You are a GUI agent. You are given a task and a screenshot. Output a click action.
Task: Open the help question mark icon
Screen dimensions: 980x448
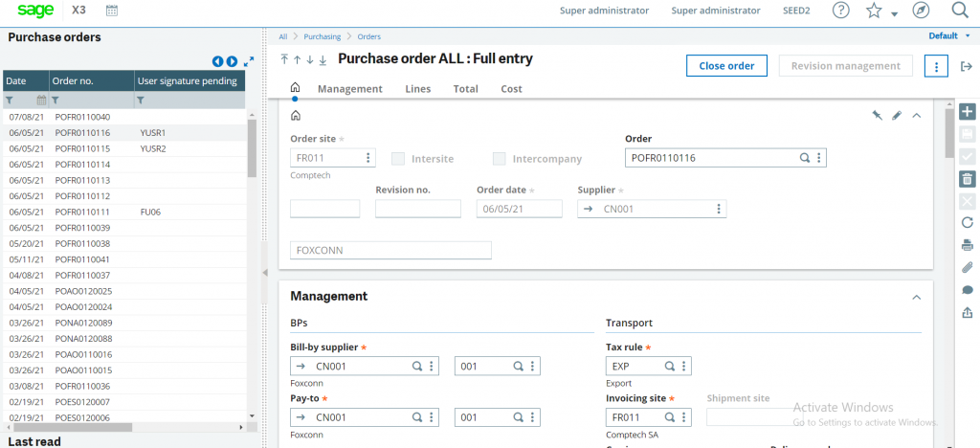(842, 10)
